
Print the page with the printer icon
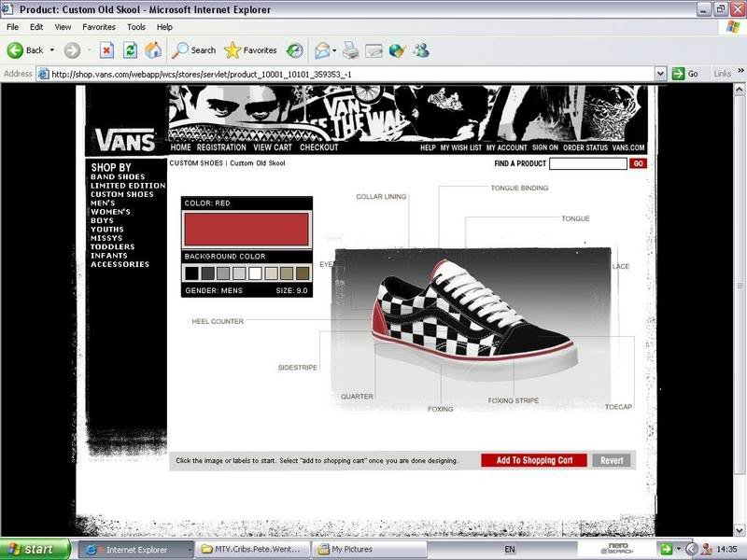point(351,50)
